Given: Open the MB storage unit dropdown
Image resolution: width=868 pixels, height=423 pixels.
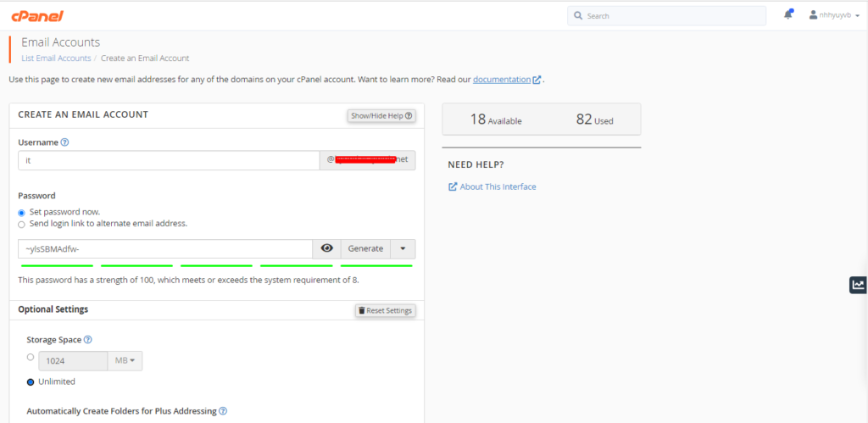Looking at the screenshot, I should (x=124, y=361).
